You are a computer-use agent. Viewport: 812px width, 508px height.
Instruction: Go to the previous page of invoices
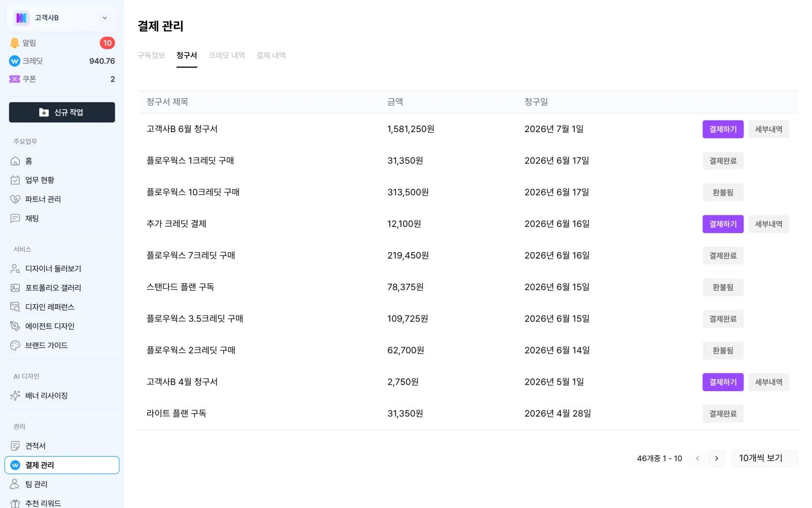(x=697, y=458)
